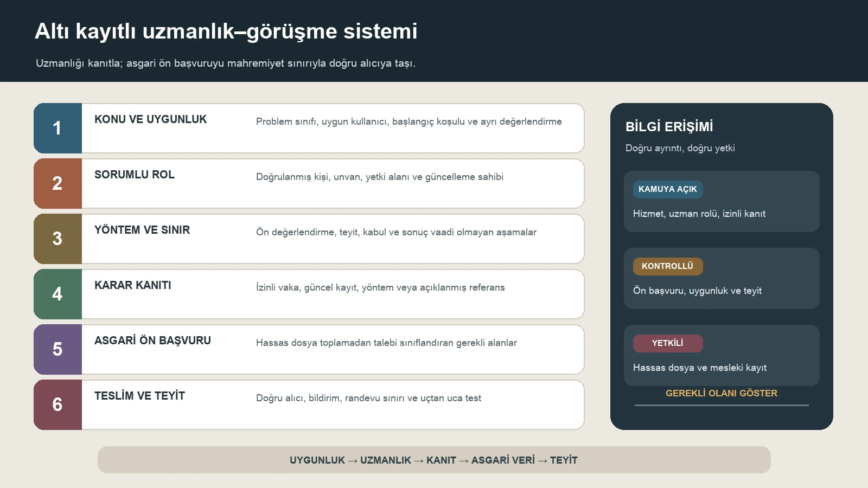Click the KAMUYA AÇIK badge
Image resolution: width=868 pixels, height=488 pixels.
(668, 189)
